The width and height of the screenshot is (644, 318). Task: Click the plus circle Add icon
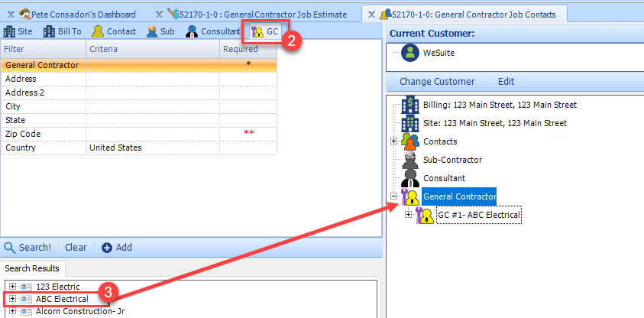click(x=107, y=248)
